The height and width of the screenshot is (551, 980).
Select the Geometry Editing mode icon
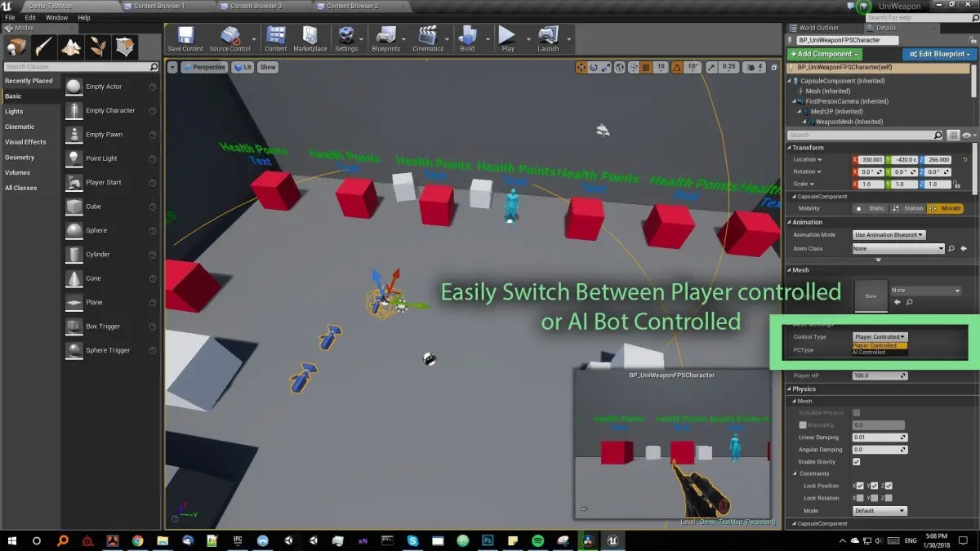[125, 46]
